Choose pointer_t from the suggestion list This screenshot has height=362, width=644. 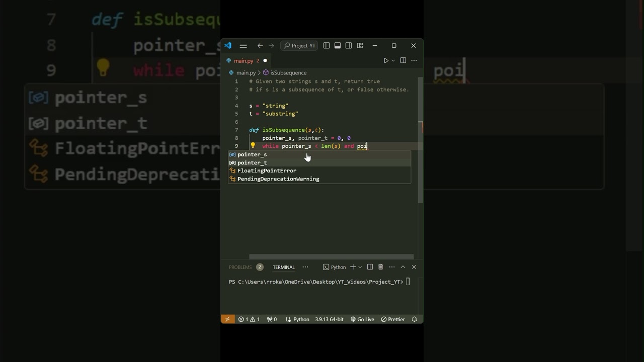click(319, 162)
